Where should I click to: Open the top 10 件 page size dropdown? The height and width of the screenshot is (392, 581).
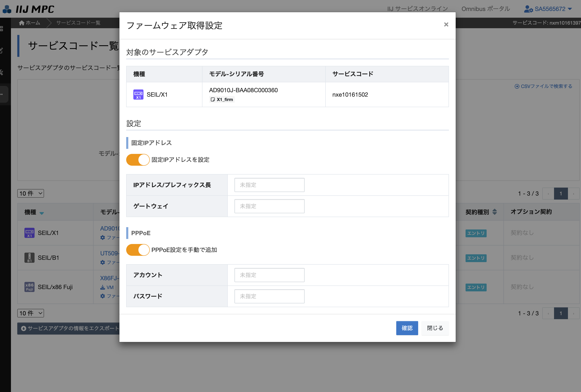31,193
